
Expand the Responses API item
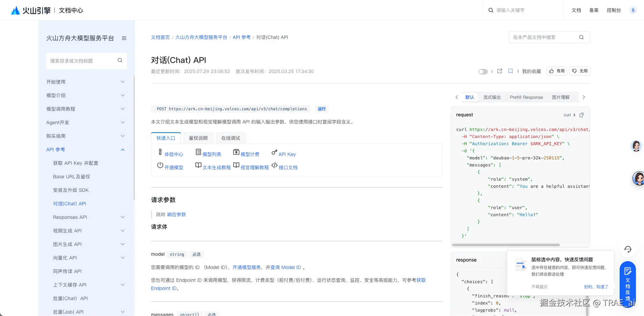123,217
